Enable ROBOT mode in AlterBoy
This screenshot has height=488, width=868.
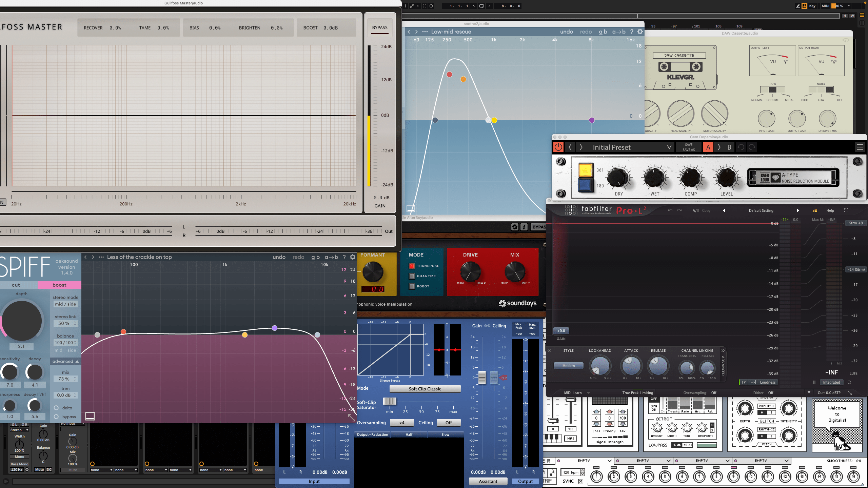(412, 286)
